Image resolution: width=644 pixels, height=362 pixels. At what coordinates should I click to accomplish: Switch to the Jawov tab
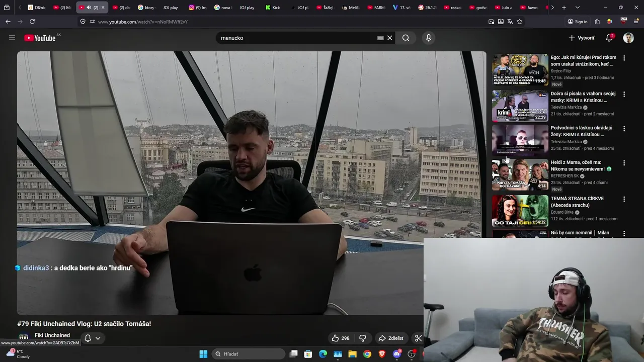click(529, 8)
